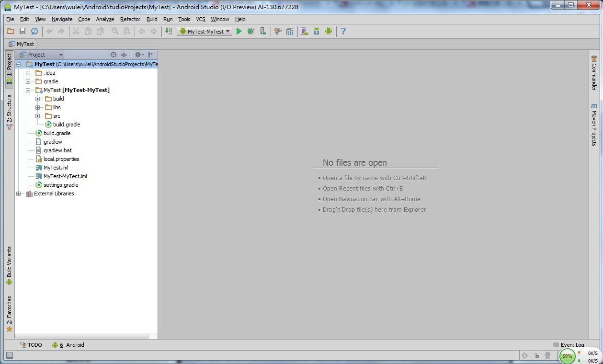Image resolution: width=603 pixels, height=364 pixels.
Task: Open the Build menu
Action: coord(152,19)
